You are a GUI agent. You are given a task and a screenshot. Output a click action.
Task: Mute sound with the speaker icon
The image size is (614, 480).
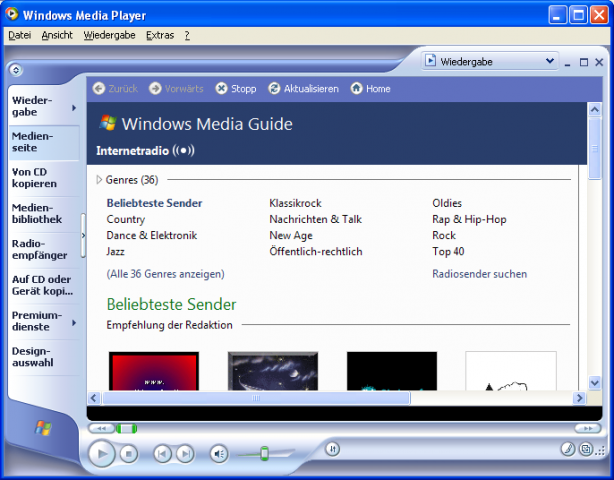point(219,454)
